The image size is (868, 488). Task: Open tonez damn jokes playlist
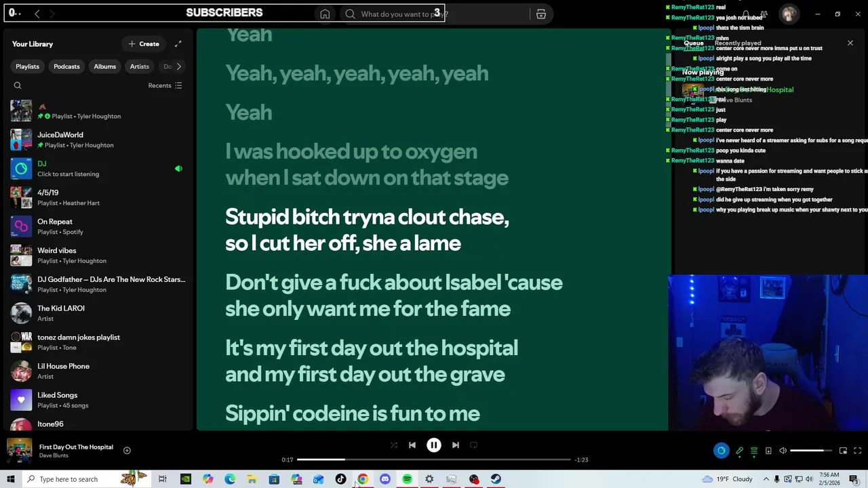click(x=98, y=342)
